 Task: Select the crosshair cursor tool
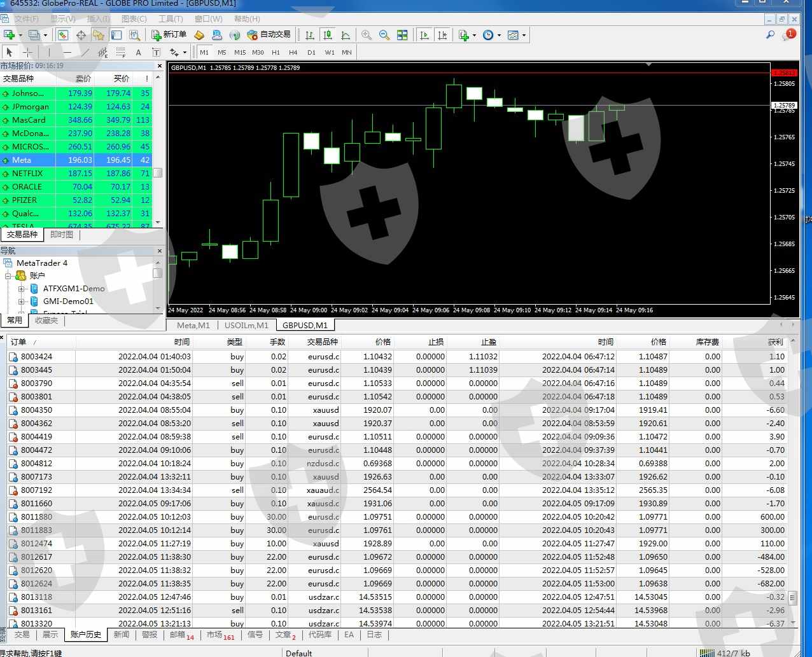pyautogui.click(x=27, y=52)
